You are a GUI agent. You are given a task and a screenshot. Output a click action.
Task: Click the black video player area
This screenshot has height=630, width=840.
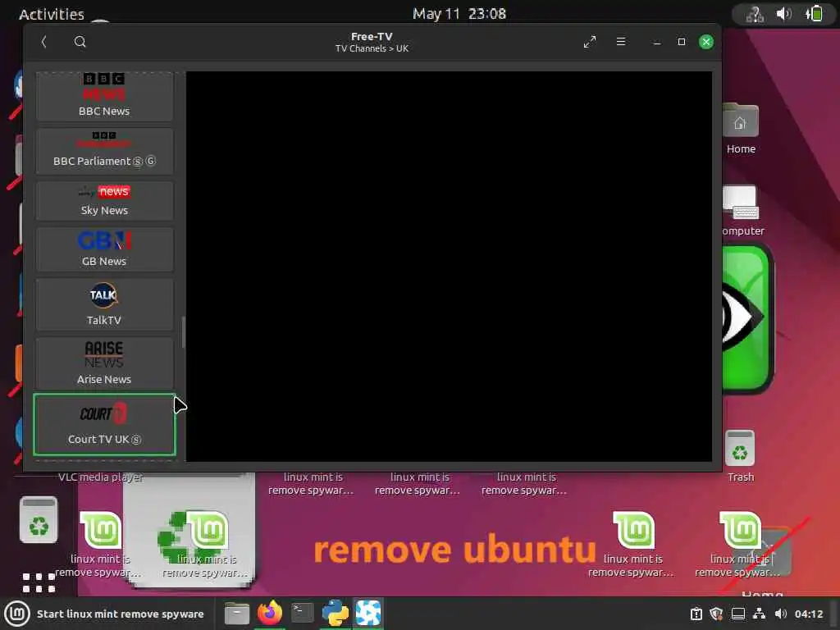(x=449, y=267)
